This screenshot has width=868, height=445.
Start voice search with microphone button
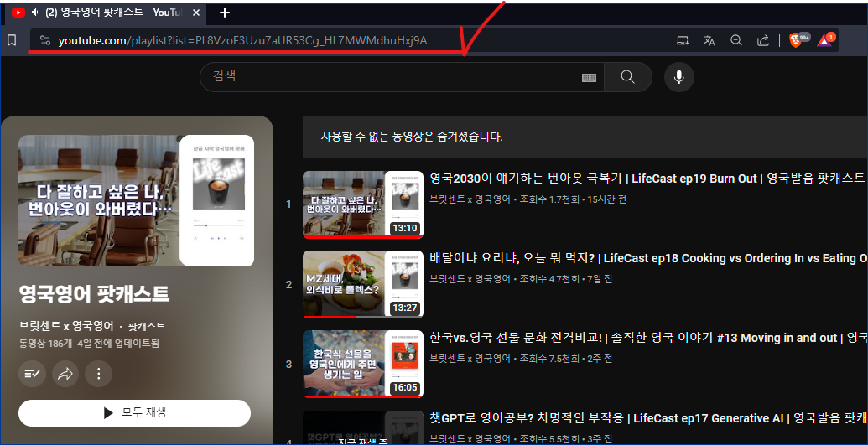678,77
